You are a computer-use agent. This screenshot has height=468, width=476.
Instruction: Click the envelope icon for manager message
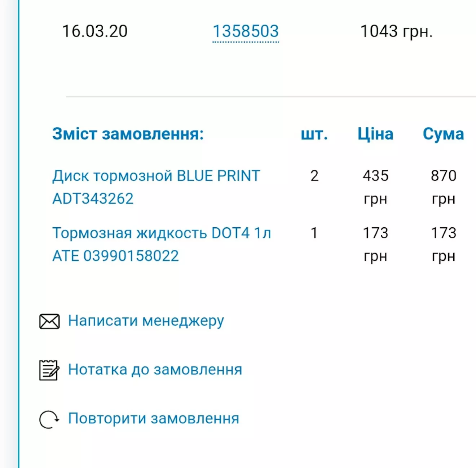click(49, 321)
